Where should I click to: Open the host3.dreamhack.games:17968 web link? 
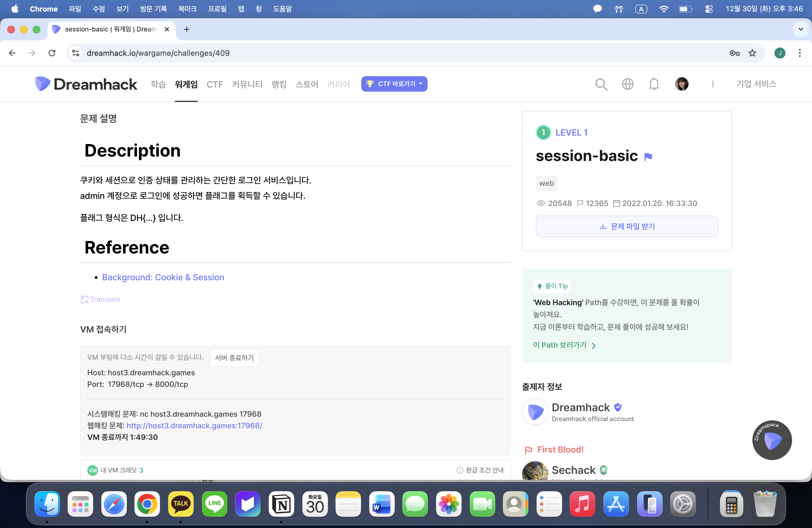coord(194,425)
